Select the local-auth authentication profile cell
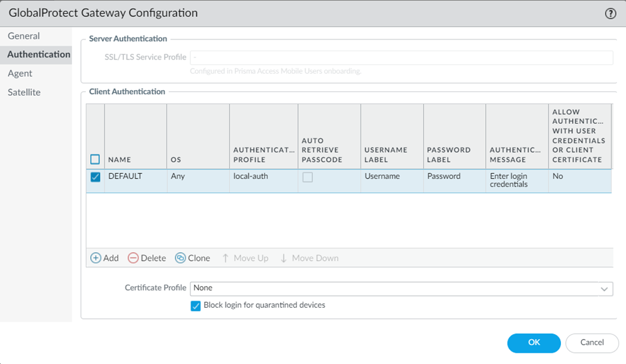The width and height of the screenshot is (626, 364). [x=250, y=176]
